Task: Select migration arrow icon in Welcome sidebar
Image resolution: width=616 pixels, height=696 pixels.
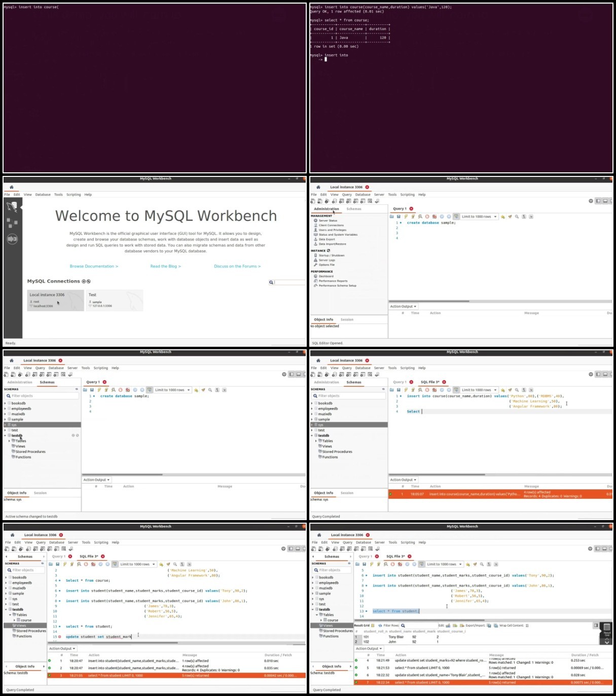Action: point(12,239)
